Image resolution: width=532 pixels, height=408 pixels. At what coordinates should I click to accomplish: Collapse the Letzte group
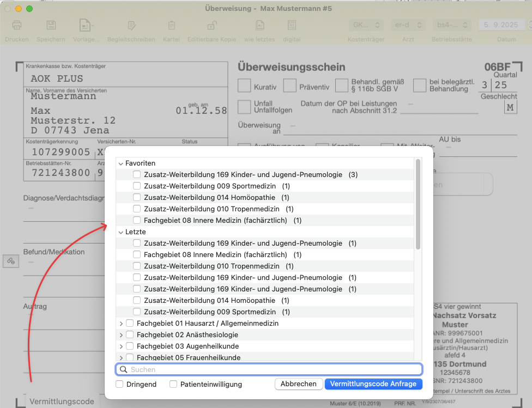(x=121, y=232)
